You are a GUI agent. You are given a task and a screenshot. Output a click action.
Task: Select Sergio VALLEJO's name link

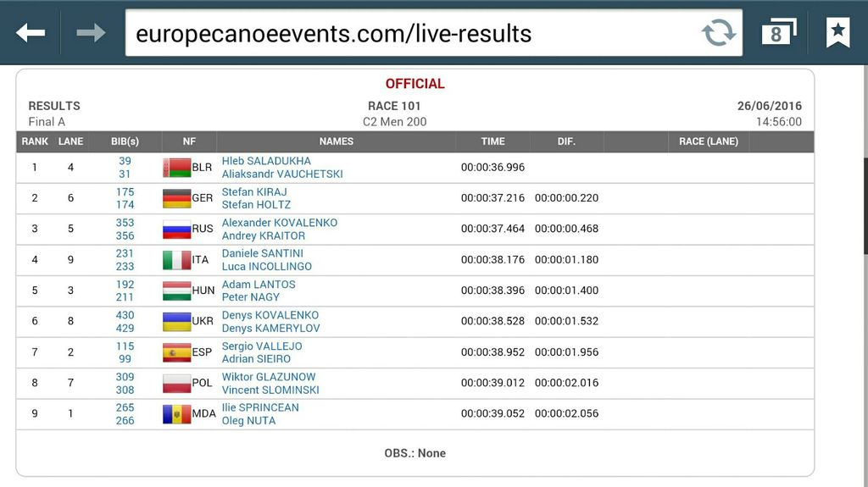(262, 346)
